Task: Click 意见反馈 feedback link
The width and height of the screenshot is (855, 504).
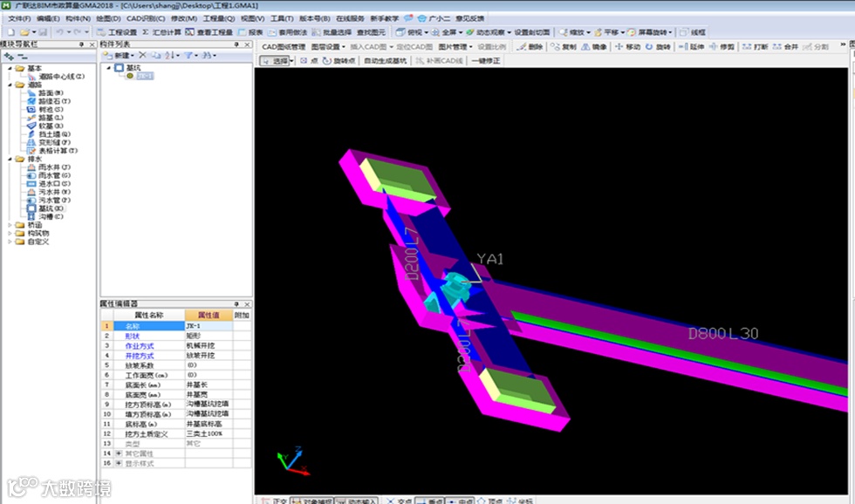Action: click(x=469, y=18)
